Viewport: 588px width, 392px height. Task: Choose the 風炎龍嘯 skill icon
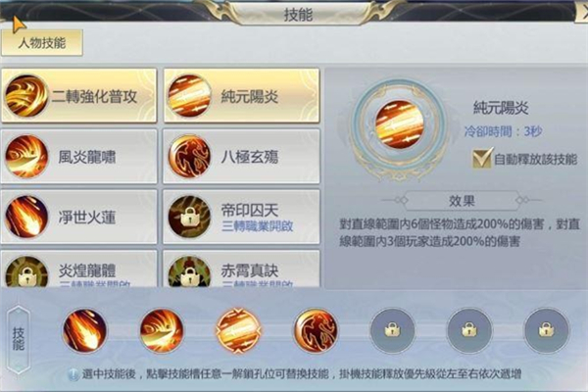pos(26,156)
